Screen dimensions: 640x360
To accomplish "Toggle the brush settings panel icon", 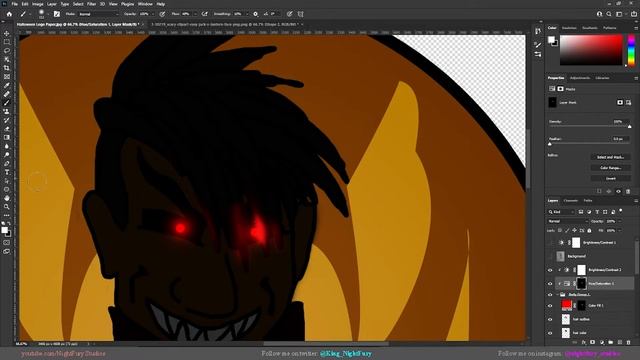I will pyautogui.click(x=57, y=14).
